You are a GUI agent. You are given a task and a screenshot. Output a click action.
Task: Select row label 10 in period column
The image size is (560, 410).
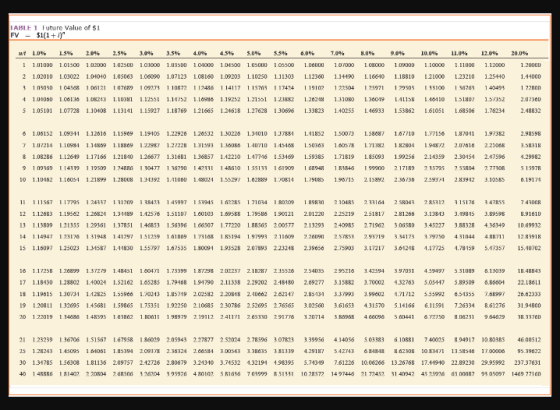click(23, 180)
